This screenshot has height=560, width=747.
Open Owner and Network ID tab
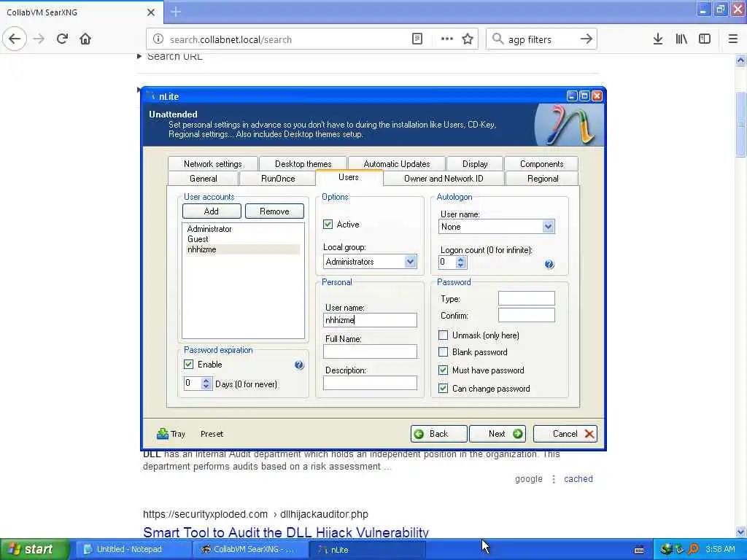click(444, 179)
